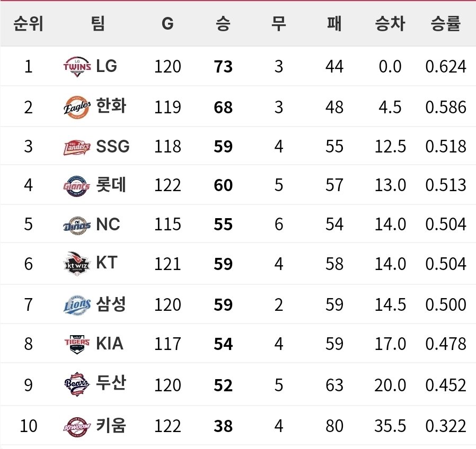The height and width of the screenshot is (449, 476).
Task: Click 삼성's winning percentage 0.500
Action: point(445,304)
